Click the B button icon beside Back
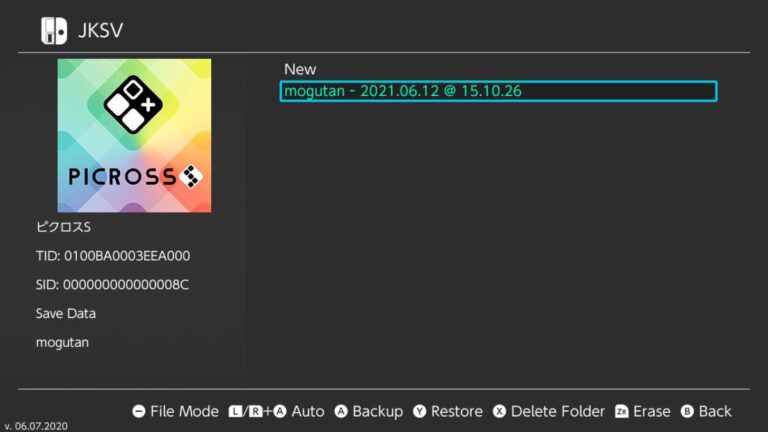 point(687,411)
